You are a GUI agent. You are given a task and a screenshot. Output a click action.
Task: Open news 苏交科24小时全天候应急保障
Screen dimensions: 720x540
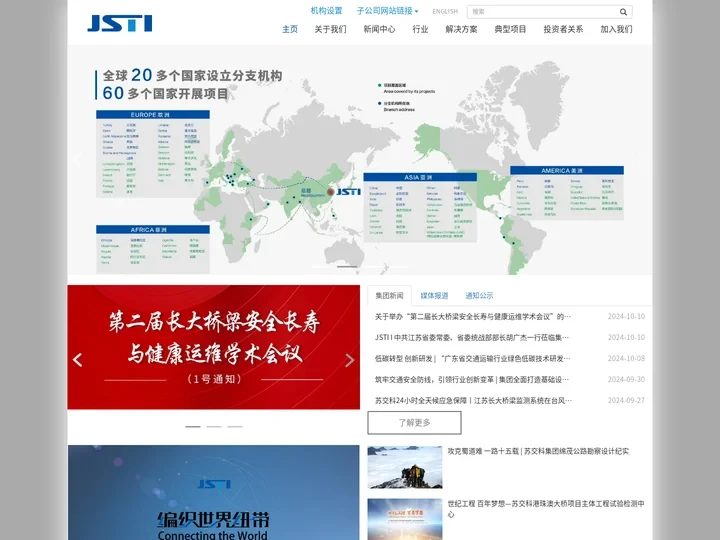473,400
